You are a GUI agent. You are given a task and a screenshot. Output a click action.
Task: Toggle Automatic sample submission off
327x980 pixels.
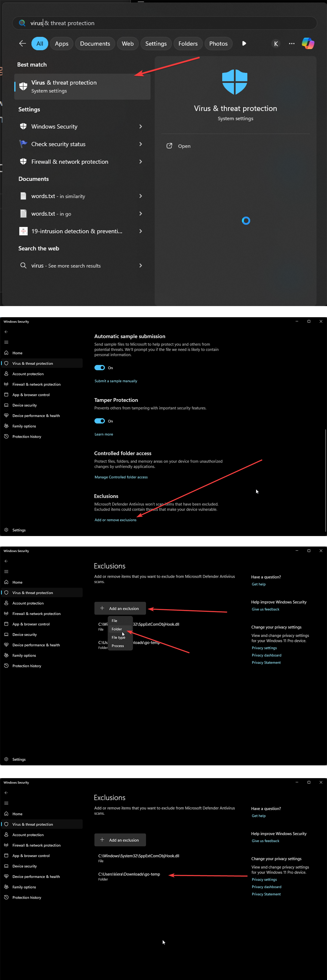click(100, 367)
